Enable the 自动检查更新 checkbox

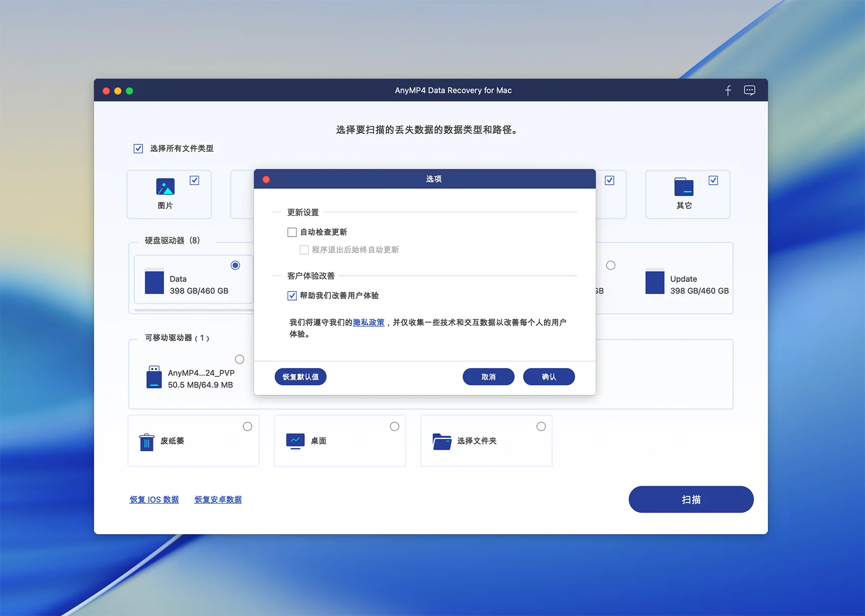[292, 232]
